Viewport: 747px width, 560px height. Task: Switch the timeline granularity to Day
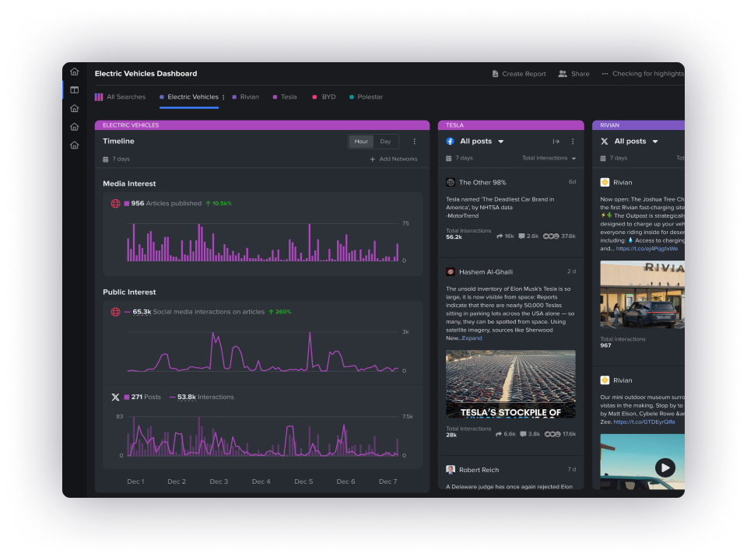pyautogui.click(x=385, y=142)
